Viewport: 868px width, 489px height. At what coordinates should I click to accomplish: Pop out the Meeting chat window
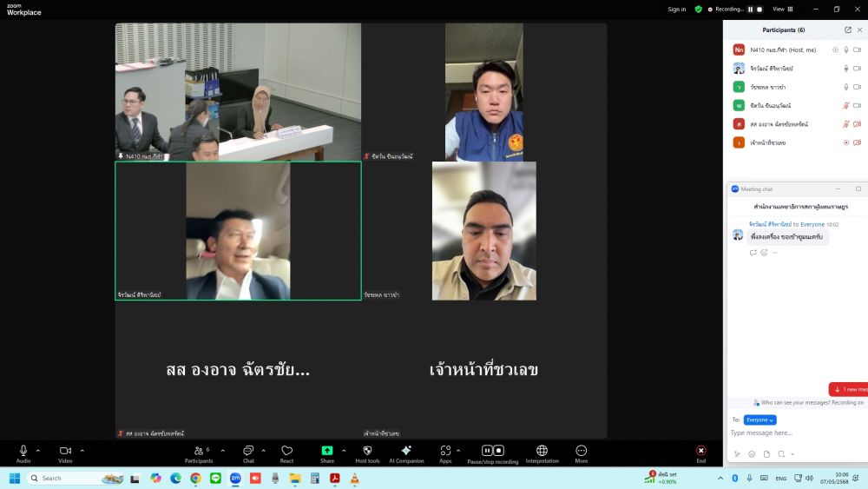858,188
